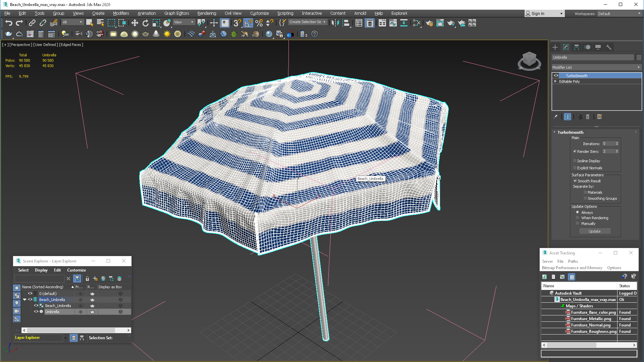Click the Umbrella object color swatch

pyautogui.click(x=639, y=57)
